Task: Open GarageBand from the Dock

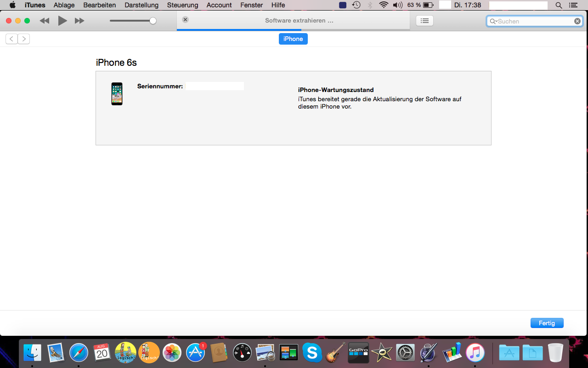Action: [335, 353]
